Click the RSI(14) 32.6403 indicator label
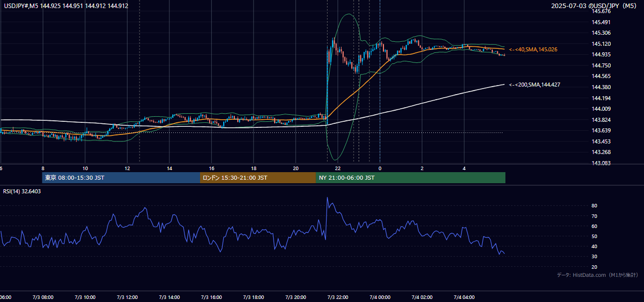644x302 pixels. coord(22,191)
